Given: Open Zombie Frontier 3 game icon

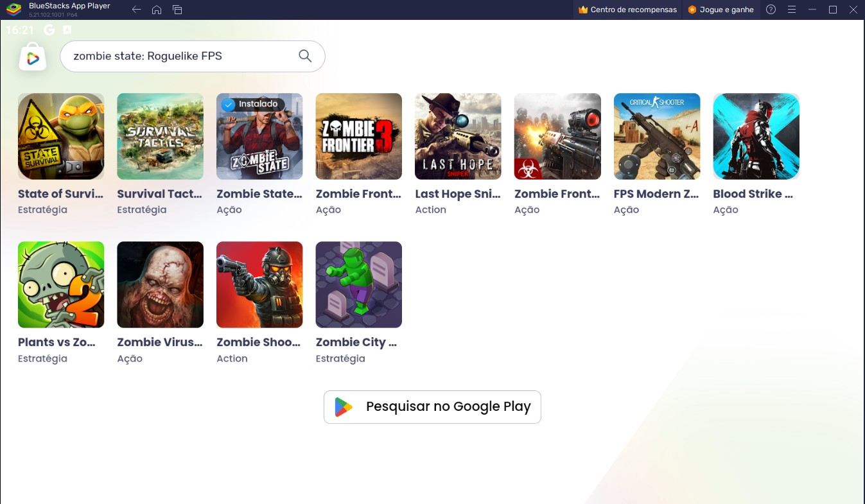Looking at the screenshot, I should tap(359, 136).
